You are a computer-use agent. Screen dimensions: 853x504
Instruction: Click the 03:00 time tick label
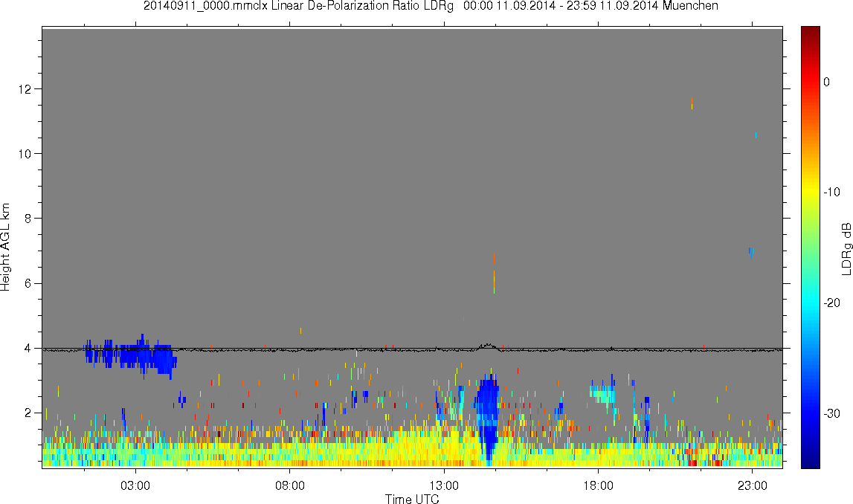click(x=135, y=486)
